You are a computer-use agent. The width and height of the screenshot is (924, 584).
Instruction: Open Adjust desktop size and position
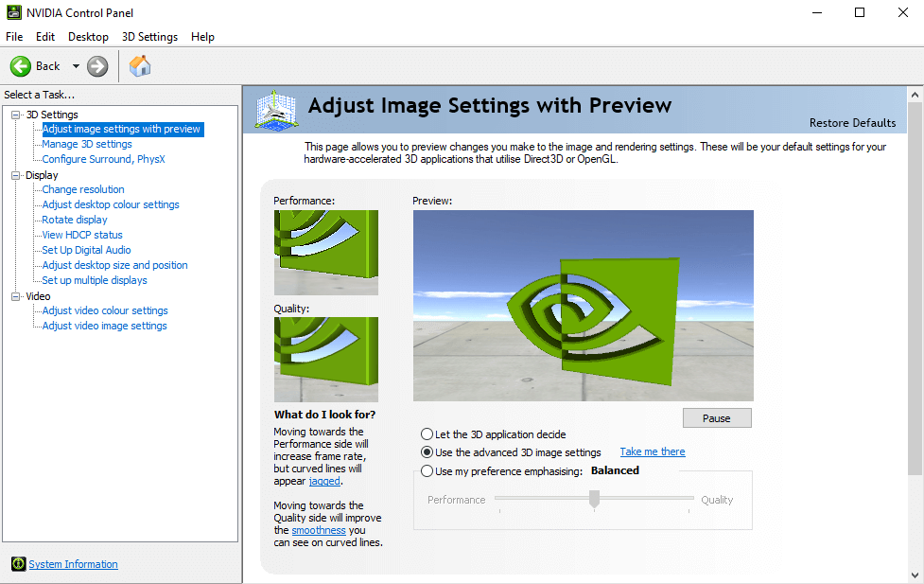point(115,265)
